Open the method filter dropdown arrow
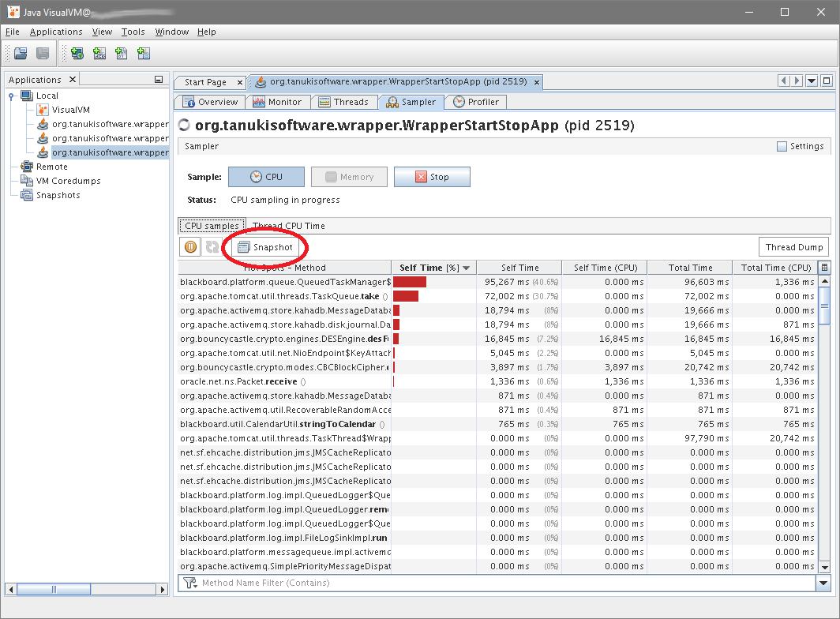The height and width of the screenshot is (619, 840). coord(824,583)
